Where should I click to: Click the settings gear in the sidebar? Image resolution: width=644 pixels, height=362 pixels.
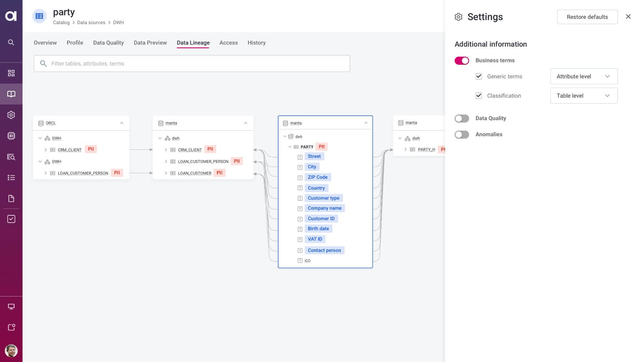pyautogui.click(x=11, y=115)
